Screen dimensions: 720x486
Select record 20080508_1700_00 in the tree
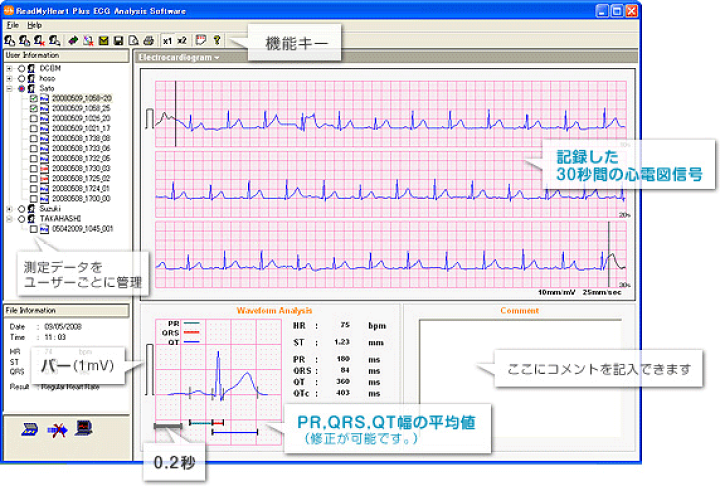pyautogui.click(x=81, y=199)
